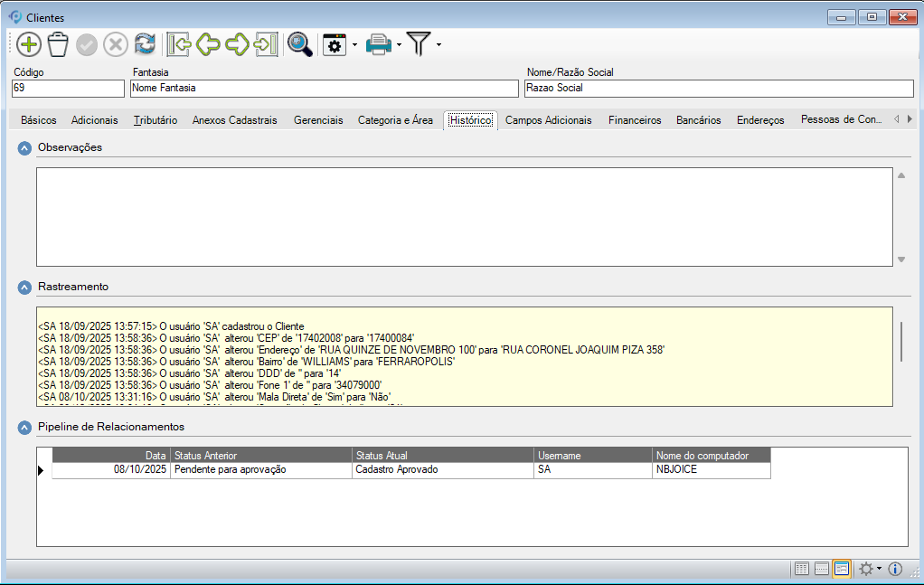Click the Nome Fantasia input field
Screen dimensions: 924x585
(x=324, y=89)
